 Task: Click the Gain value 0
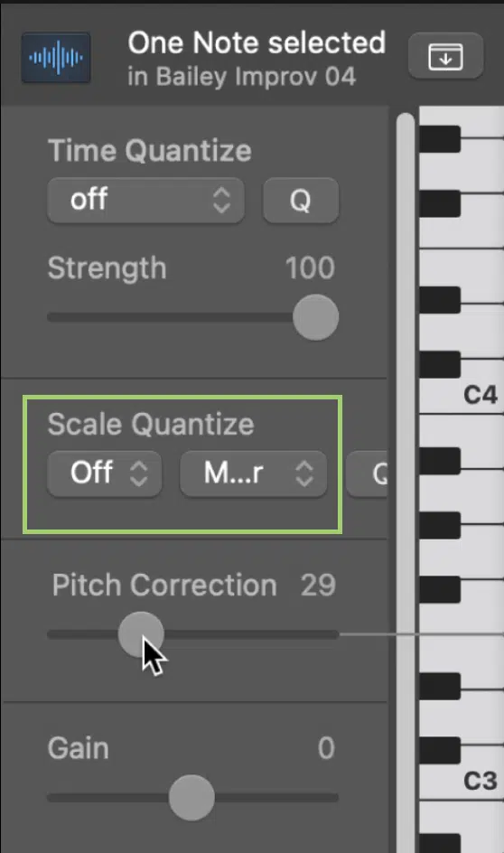point(326,748)
